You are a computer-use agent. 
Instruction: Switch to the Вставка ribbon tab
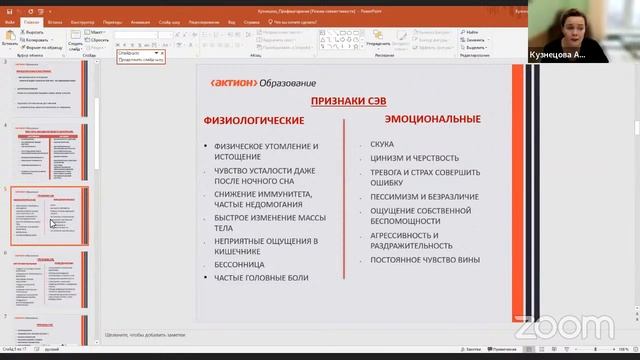(55, 22)
